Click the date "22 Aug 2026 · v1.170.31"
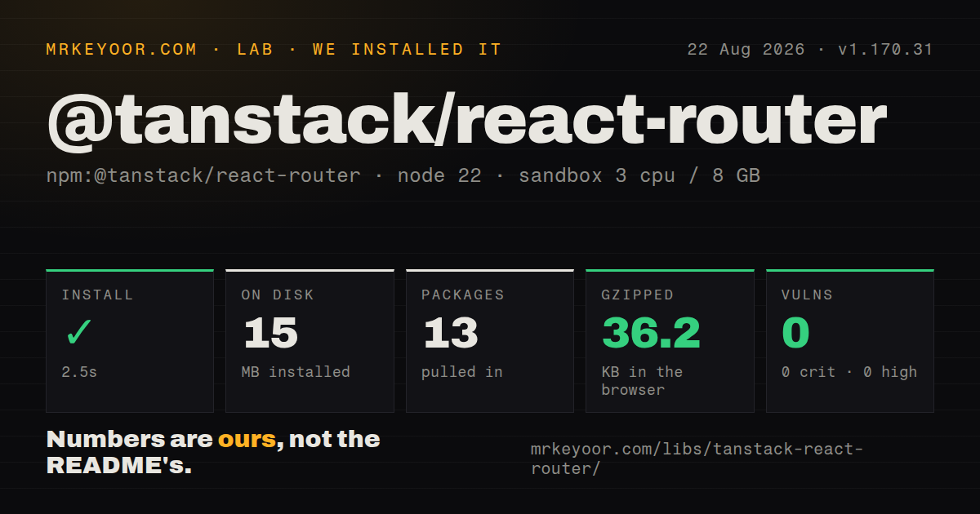Image resolution: width=980 pixels, height=514 pixels. coord(810,50)
